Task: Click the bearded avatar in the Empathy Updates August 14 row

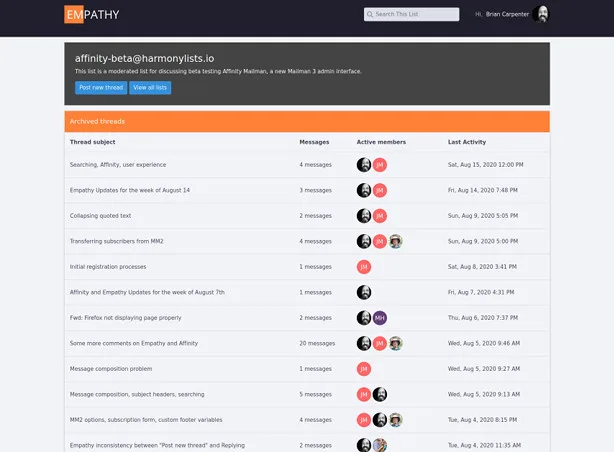Action: coord(364,190)
